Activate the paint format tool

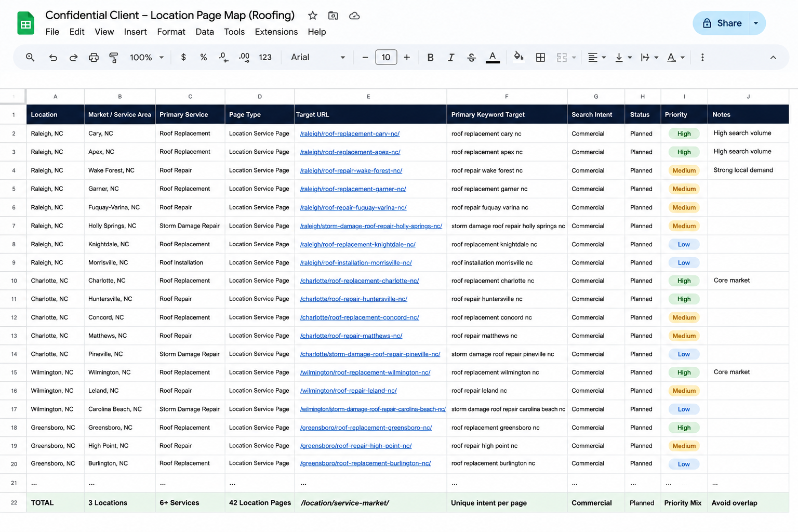point(113,57)
